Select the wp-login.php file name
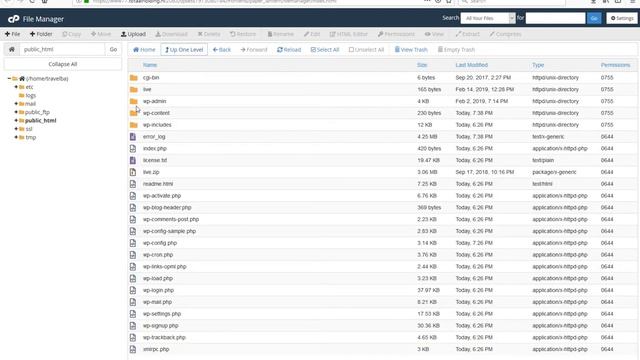The image size is (640, 360). [x=158, y=290]
